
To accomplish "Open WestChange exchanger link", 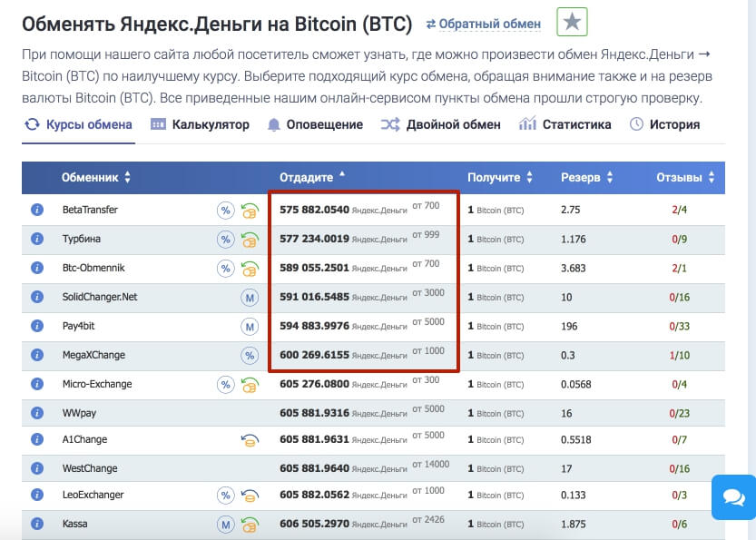I will (x=90, y=468).
